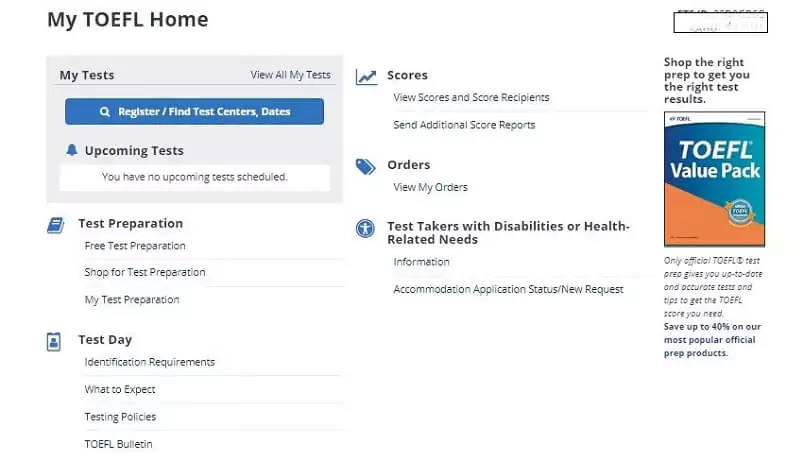The width and height of the screenshot is (804, 461).
Task: Open the TOEFL Bulletin link
Action: point(119,444)
